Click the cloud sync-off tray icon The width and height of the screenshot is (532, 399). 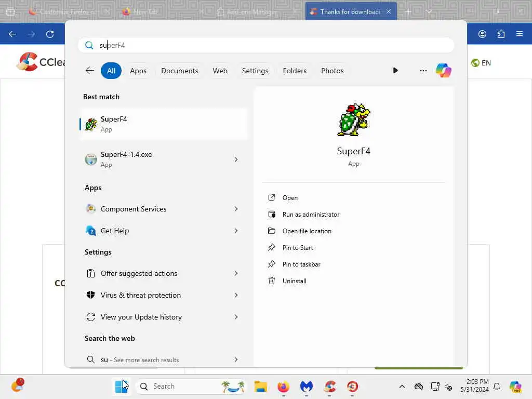coord(419,386)
